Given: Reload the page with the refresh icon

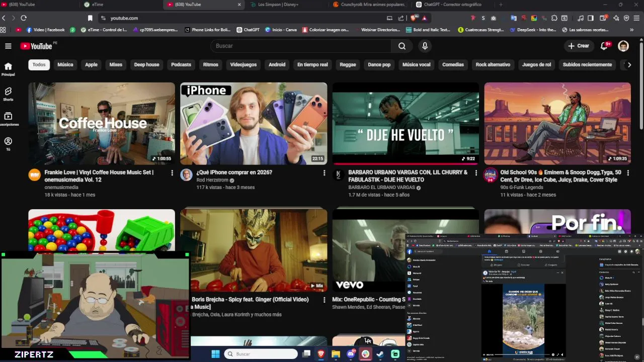Looking at the screenshot, I should click(23, 18).
